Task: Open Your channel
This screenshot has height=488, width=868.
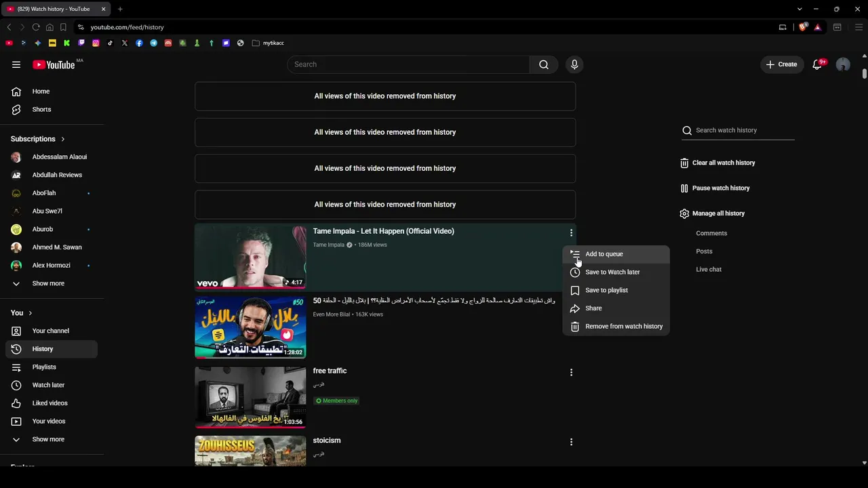Action: tap(52, 331)
